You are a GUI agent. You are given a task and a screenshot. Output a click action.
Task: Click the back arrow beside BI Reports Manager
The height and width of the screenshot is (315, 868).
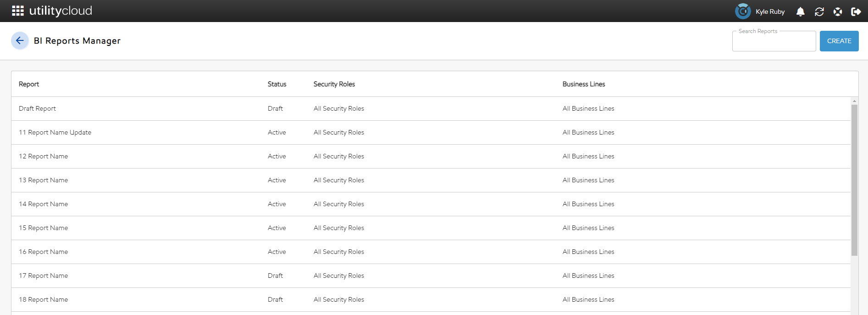coord(20,41)
